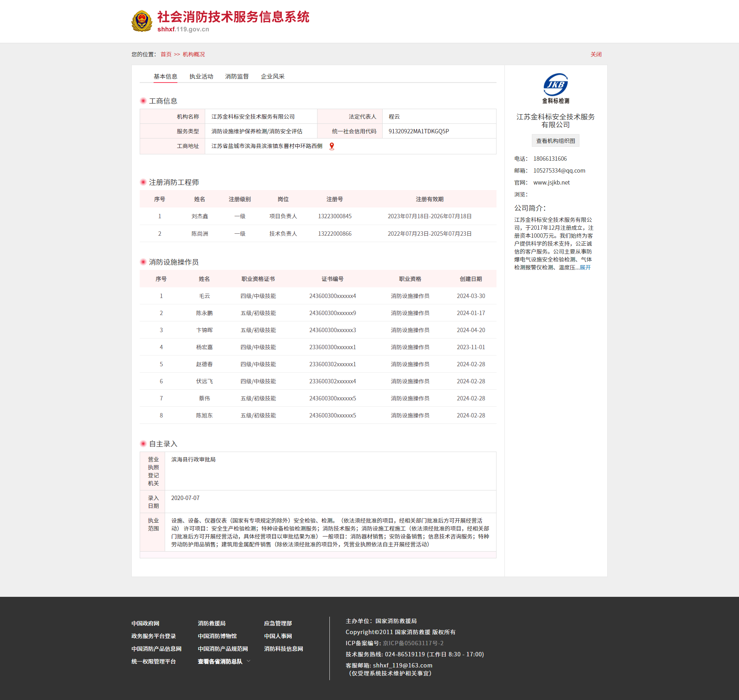Image resolution: width=739 pixels, height=700 pixels.
Task: Click the JKB company logo
Action: pyautogui.click(x=556, y=88)
